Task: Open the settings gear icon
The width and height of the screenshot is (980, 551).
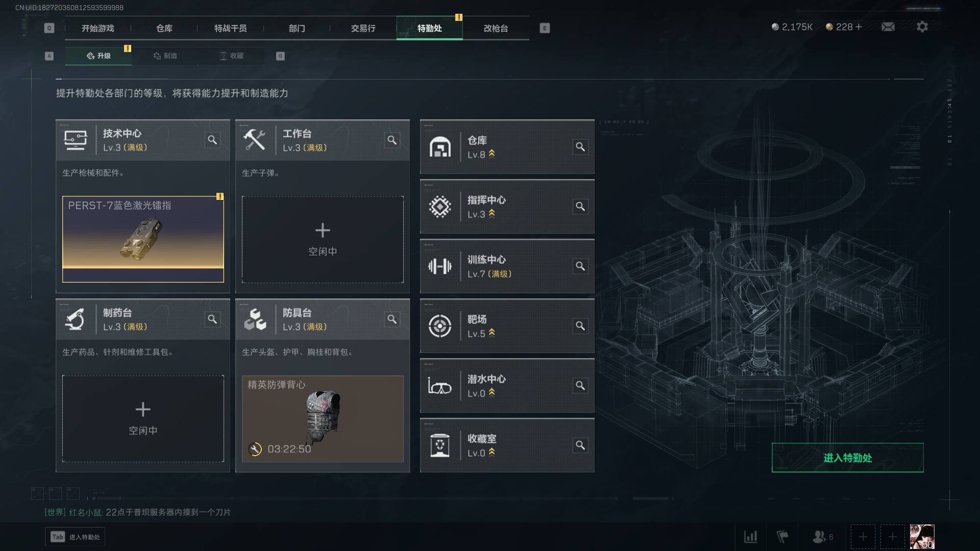Action: point(922,27)
